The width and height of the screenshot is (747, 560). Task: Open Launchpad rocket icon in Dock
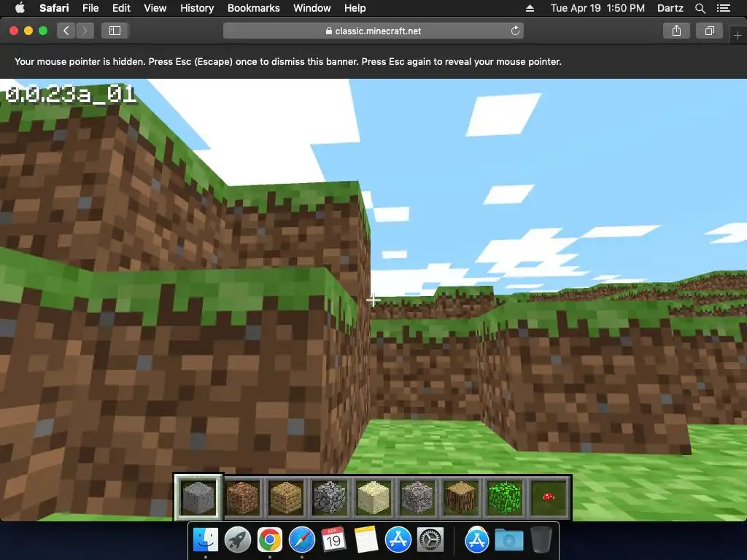tap(237, 540)
